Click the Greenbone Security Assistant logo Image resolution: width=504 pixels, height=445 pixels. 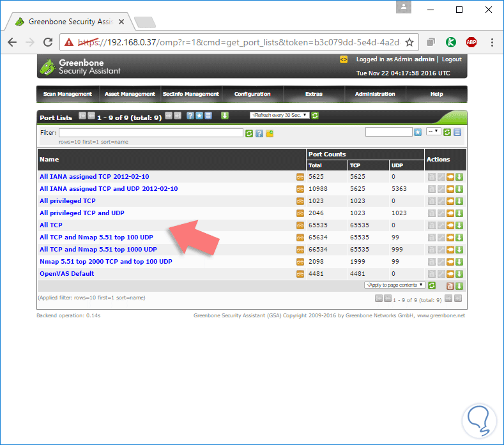tap(80, 66)
